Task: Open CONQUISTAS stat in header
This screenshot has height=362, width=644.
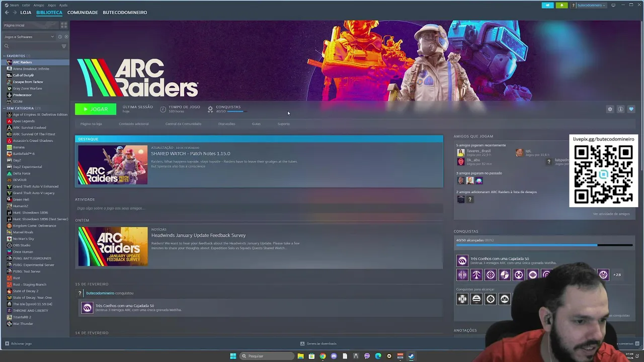Action: 225,109
